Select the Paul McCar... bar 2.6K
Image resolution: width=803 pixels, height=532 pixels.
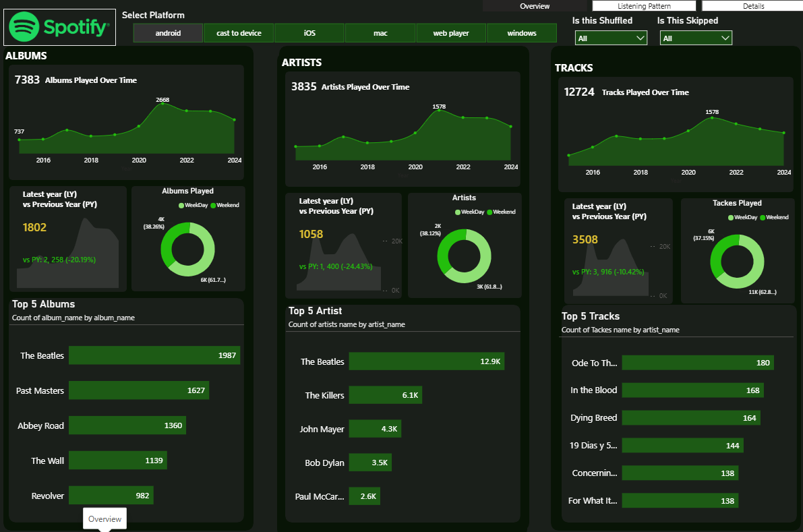click(365, 496)
